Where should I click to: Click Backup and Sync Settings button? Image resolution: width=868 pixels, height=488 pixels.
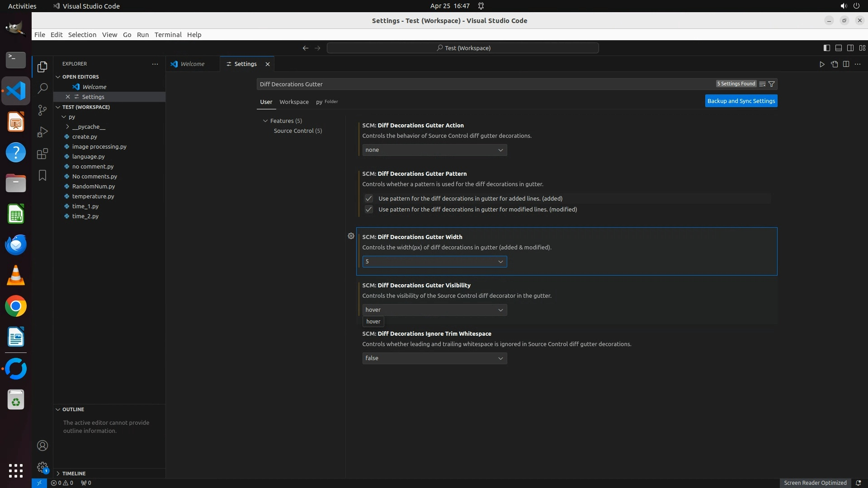coord(741,101)
